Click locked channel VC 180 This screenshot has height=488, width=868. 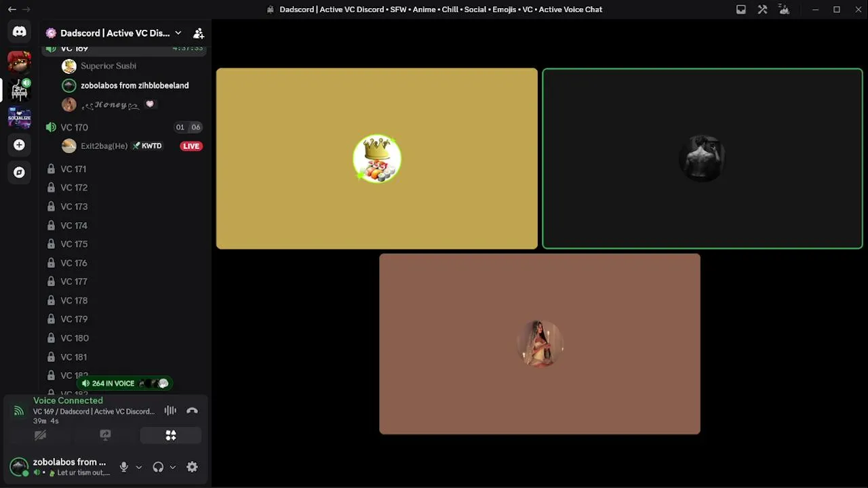124,338
